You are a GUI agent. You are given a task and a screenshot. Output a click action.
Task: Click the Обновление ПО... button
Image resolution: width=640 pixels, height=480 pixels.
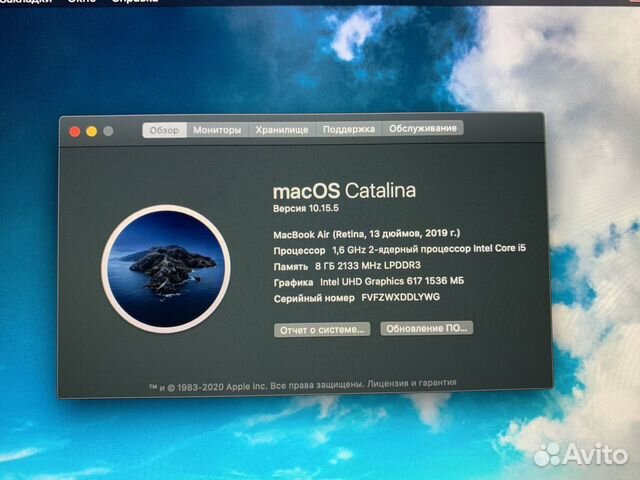click(x=427, y=328)
